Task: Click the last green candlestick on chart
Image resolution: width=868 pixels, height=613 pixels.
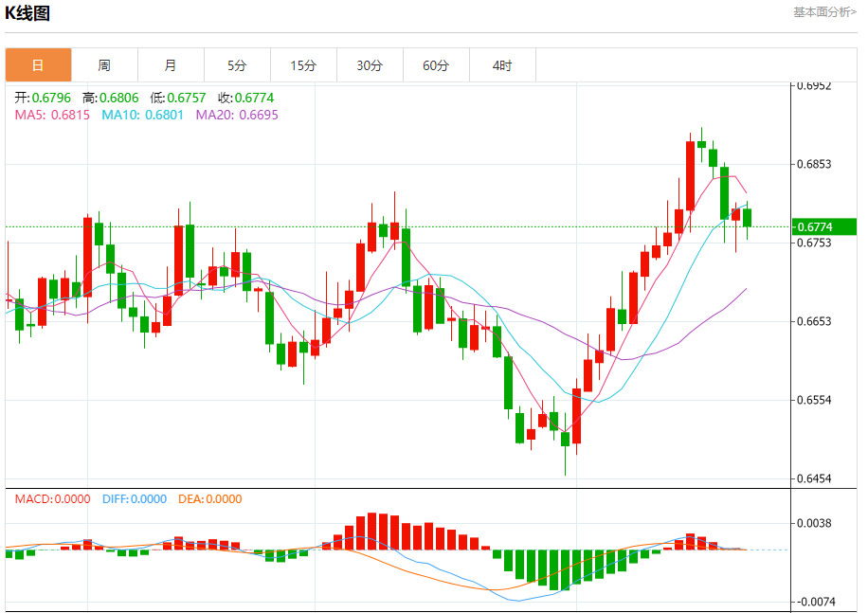Action: (748, 218)
